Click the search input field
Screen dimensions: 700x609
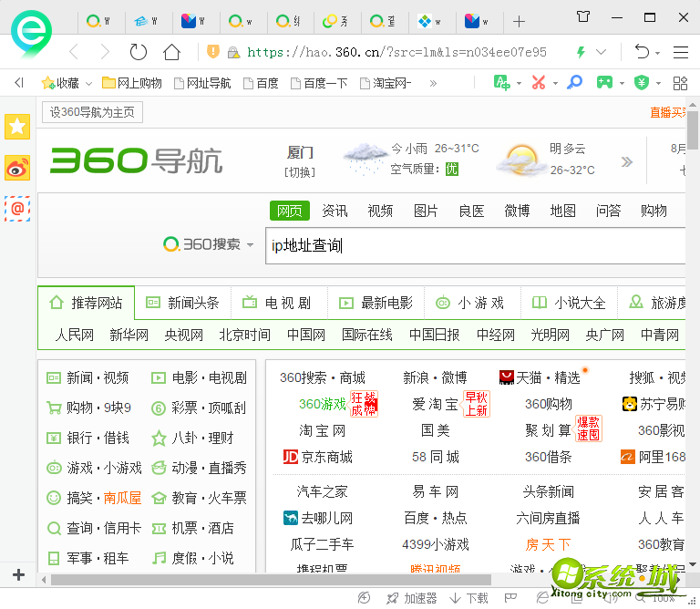point(475,245)
